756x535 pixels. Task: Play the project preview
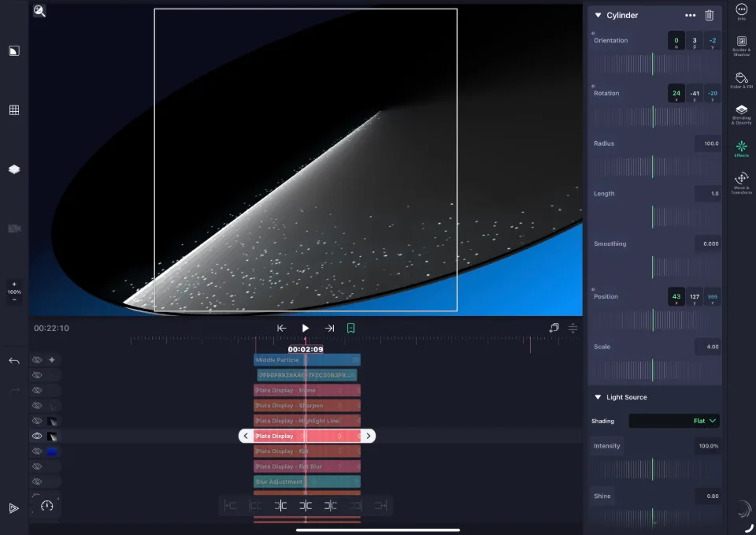(x=306, y=328)
